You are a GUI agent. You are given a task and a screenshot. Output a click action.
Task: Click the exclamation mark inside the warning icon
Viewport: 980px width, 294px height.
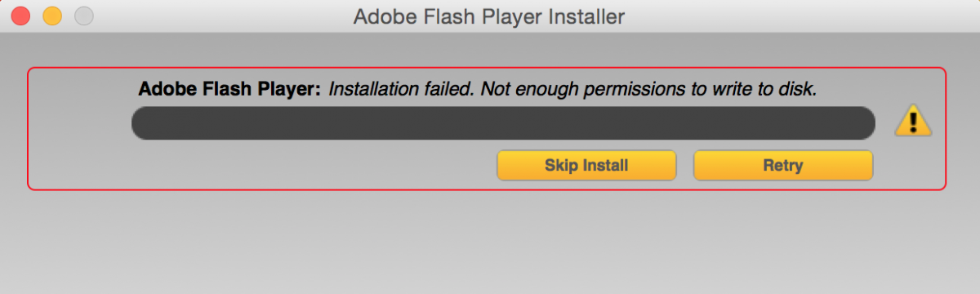[914, 122]
